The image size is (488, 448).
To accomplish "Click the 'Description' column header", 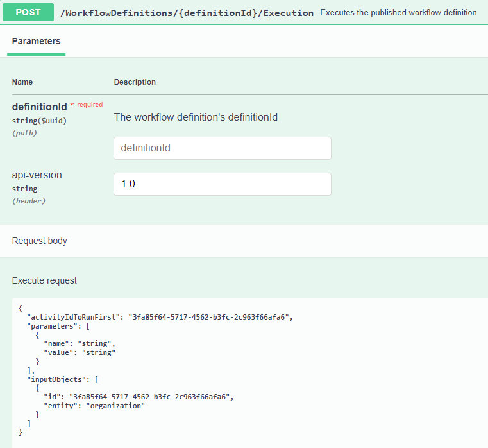I will pyautogui.click(x=135, y=82).
